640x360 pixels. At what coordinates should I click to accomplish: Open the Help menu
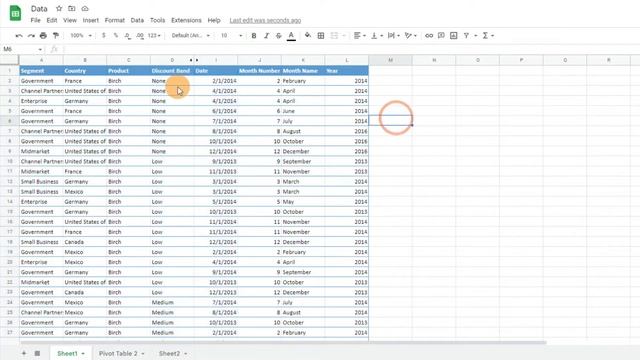click(x=214, y=20)
